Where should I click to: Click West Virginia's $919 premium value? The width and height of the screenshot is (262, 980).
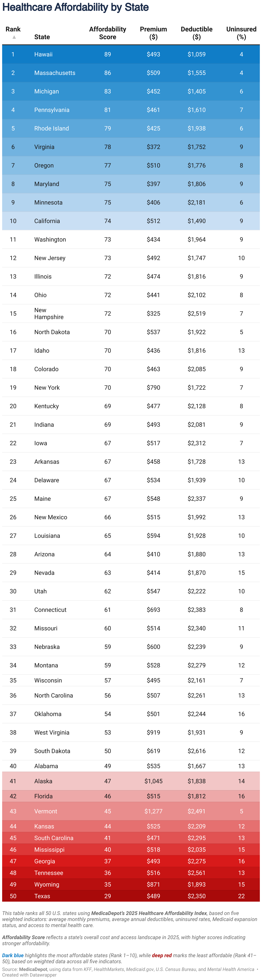click(153, 732)
